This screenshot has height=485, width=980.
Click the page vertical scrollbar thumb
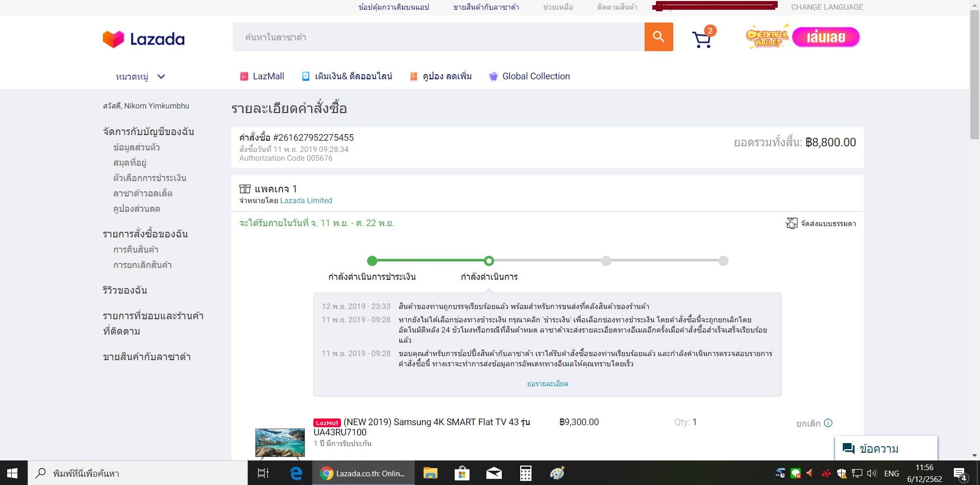pyautogui.click(x=975, y=75)
